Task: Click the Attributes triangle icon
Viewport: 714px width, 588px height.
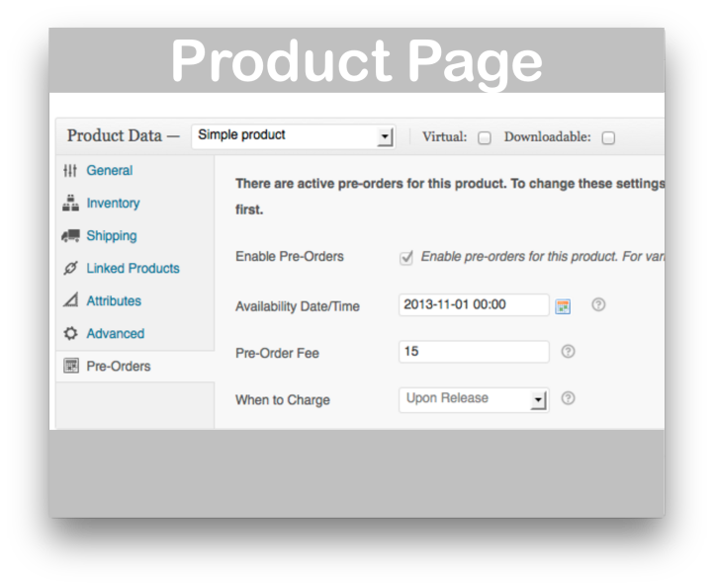Action: click(x=70, y=301)
